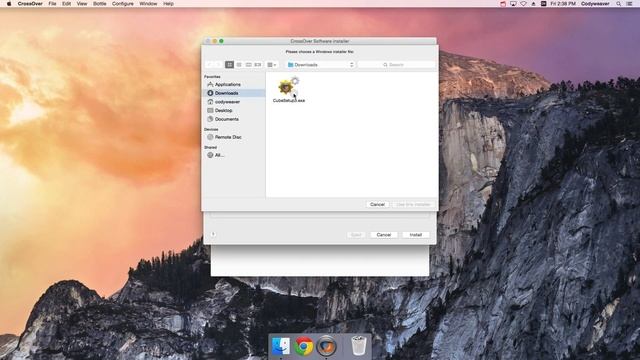Screen dimensions: 640x360
Task: Click the red calendar icon in menu bar
Action: click(503, 4)
